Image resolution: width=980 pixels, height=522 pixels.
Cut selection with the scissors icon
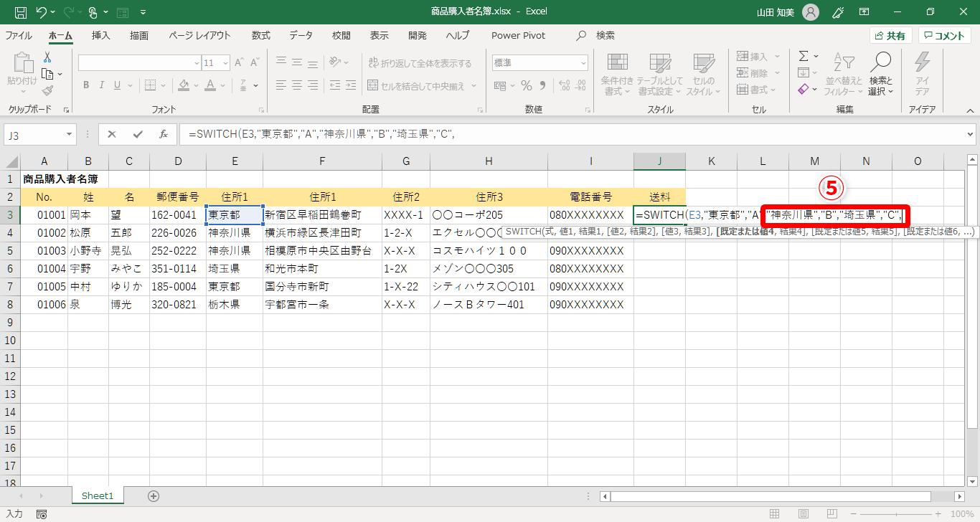click(x=47, y=57)
